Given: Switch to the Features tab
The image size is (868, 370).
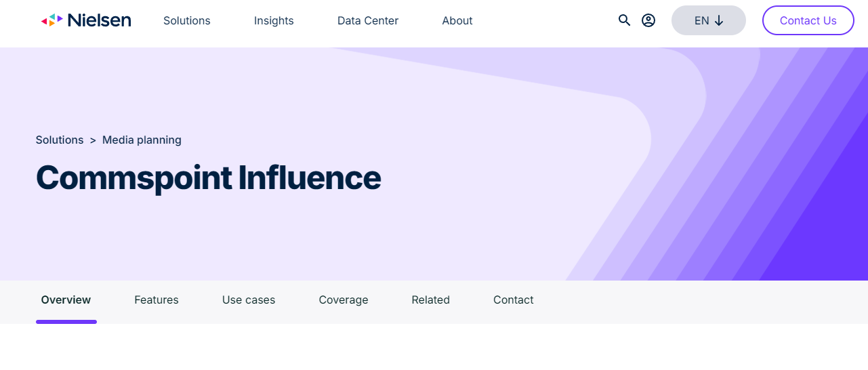Looking at the screenshot, I should 157,300.
